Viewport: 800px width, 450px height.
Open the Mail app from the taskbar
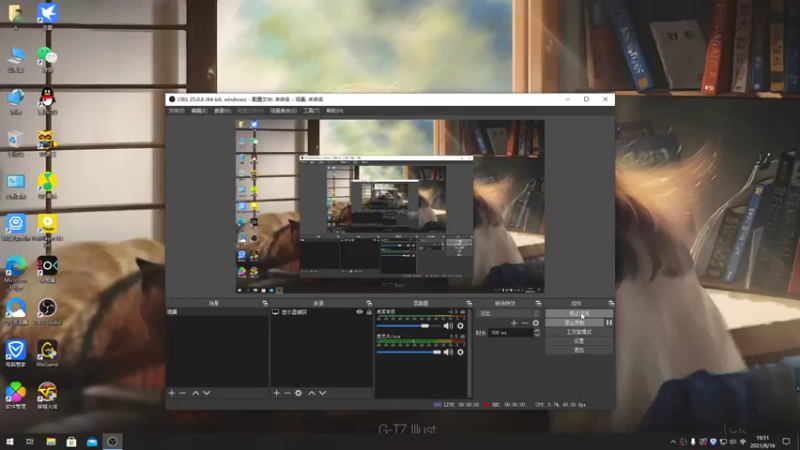92,441
